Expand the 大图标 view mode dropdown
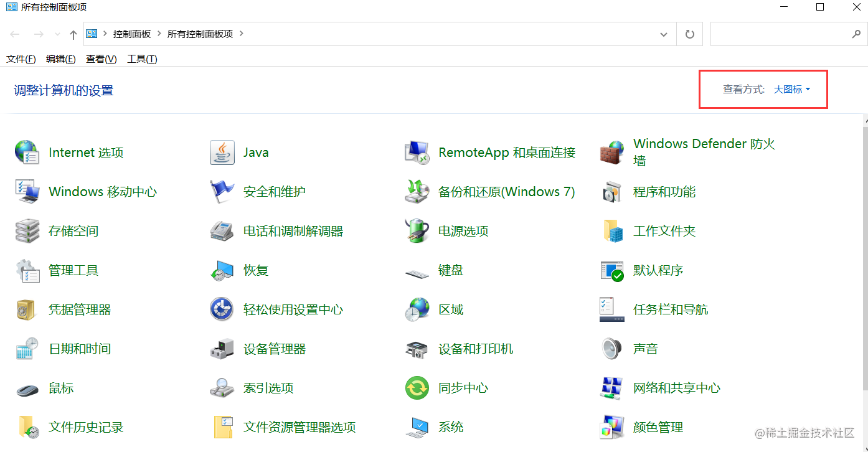The image size is (868, 452). click(x=792, y=90)
